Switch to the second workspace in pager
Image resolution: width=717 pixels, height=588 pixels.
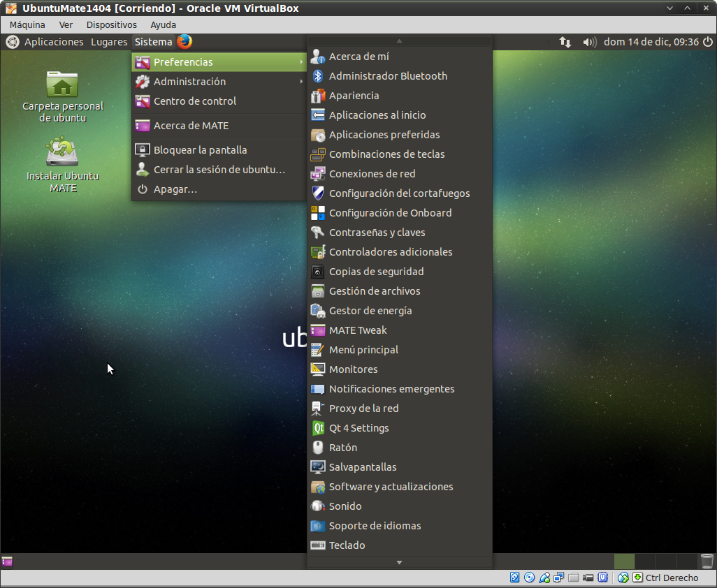(x=645, y=561)
